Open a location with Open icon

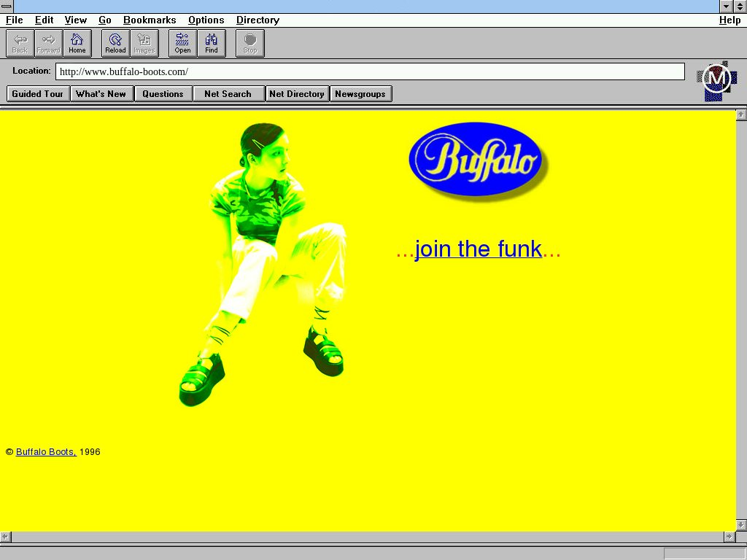coord(182,43)
